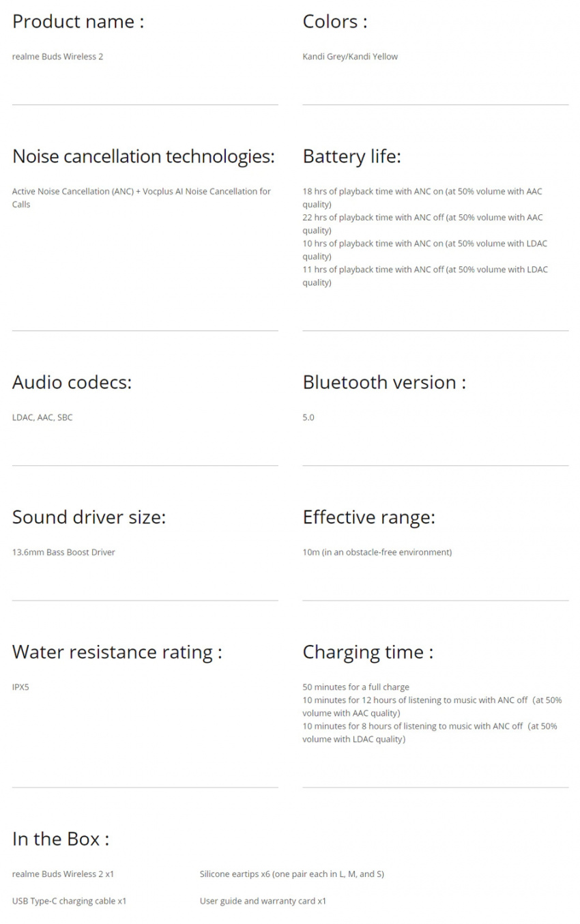The width and height of the screenshot is (580, 924).
Task: Click the Noise cancellation technologies heading
Action: 143,156
